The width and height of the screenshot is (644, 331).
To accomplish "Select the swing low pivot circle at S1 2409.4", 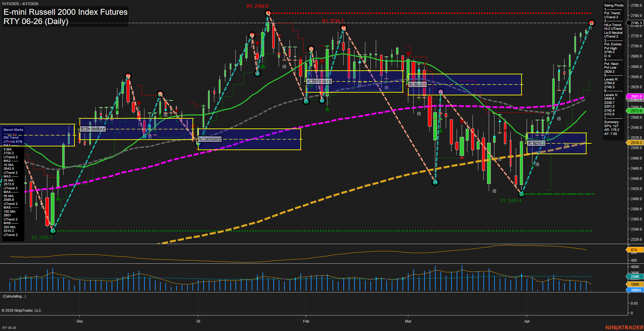I will pos(521,194).
